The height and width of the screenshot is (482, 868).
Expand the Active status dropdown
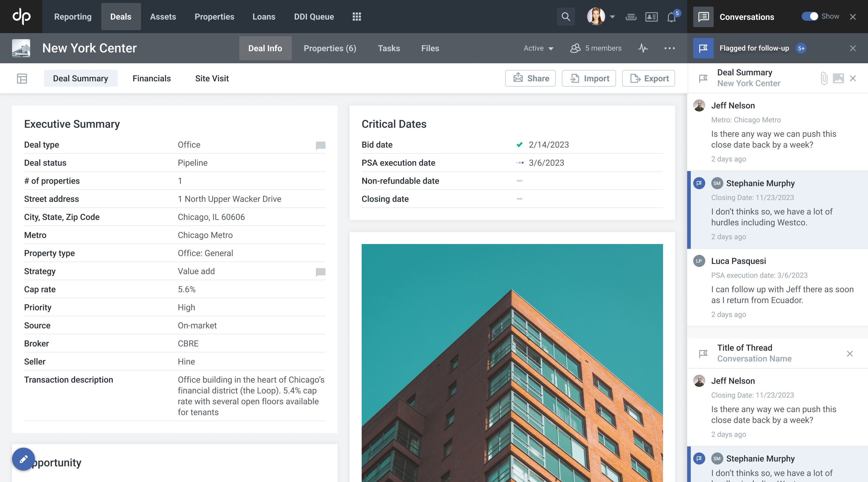tap(538, 48)
